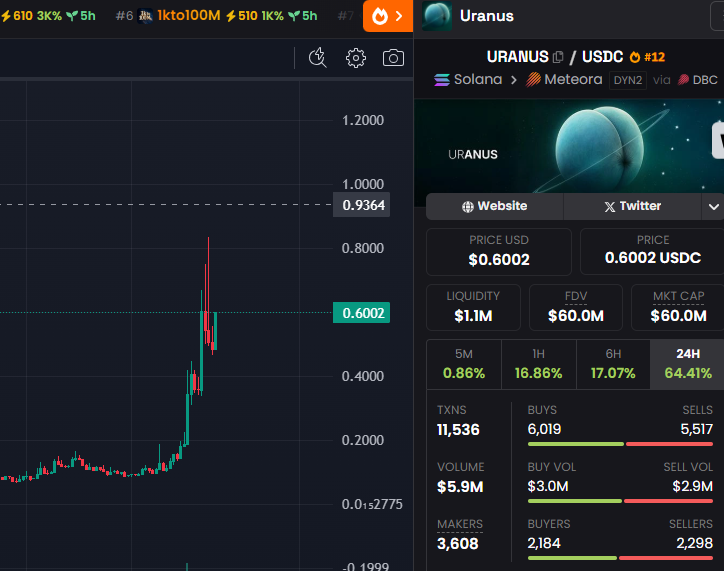
Task: Open the 1kto100M trending token
Action: [x=188, y=16]
